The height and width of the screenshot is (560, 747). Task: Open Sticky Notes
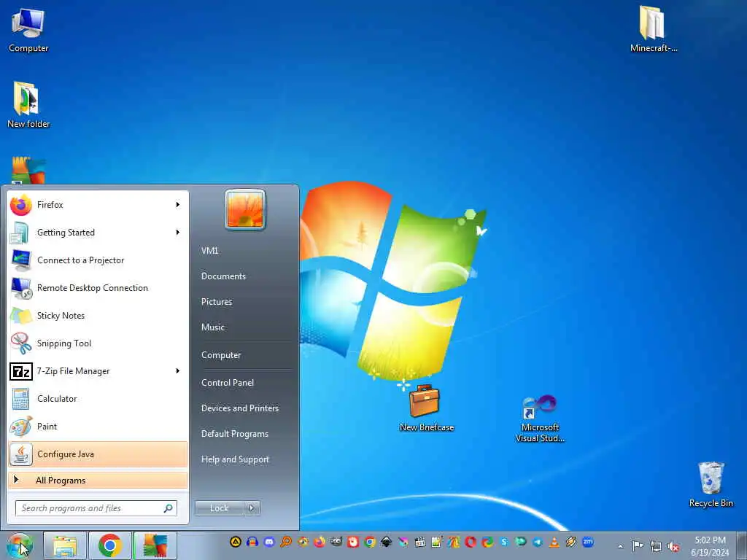98,316
